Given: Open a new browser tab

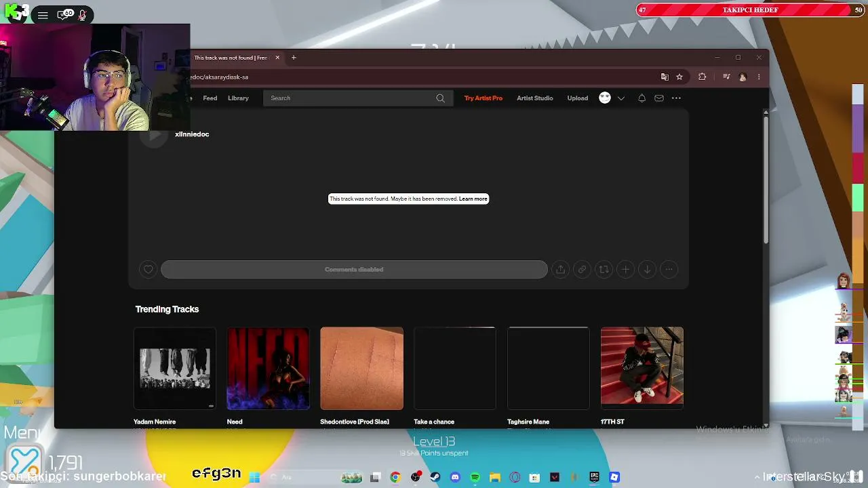Looking at the screenshot, I should coord(294,58).
